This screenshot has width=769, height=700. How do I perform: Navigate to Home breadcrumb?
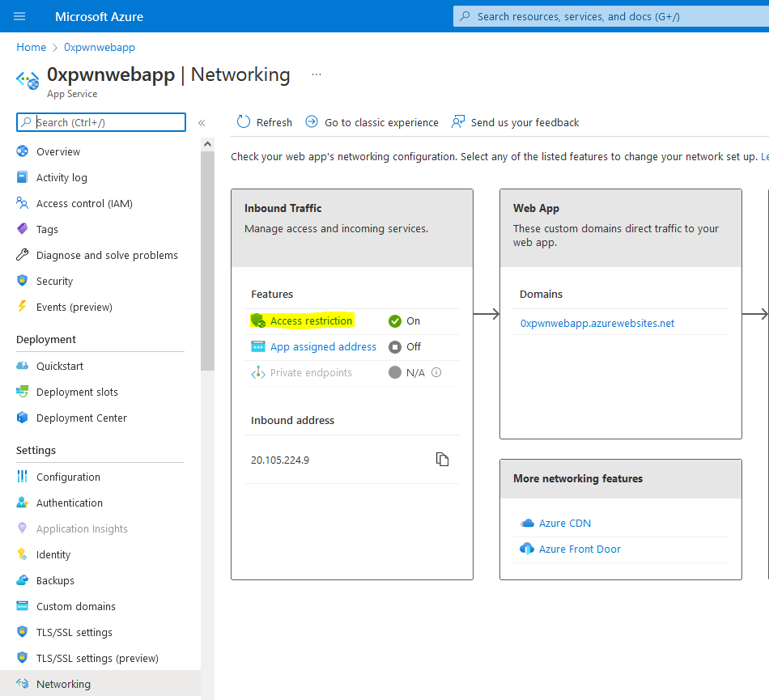pos(31,48)
